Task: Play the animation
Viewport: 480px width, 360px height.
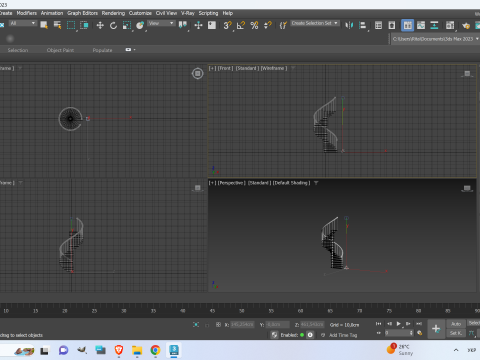Action: (399, 324)
